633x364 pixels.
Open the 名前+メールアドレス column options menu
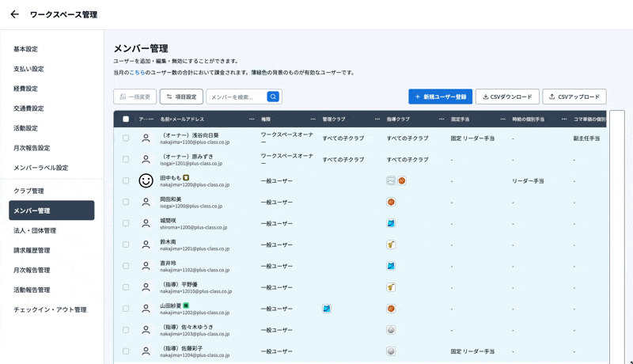point(252,119)
